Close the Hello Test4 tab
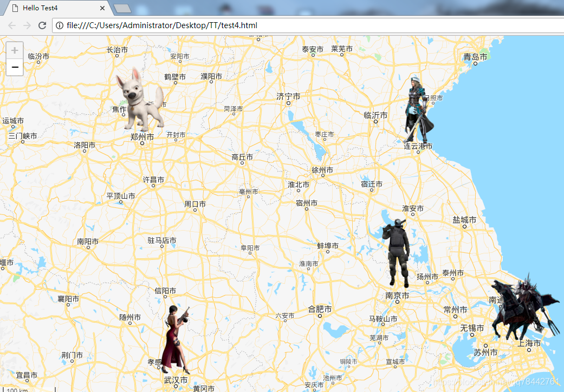 [x=102, y=8]
